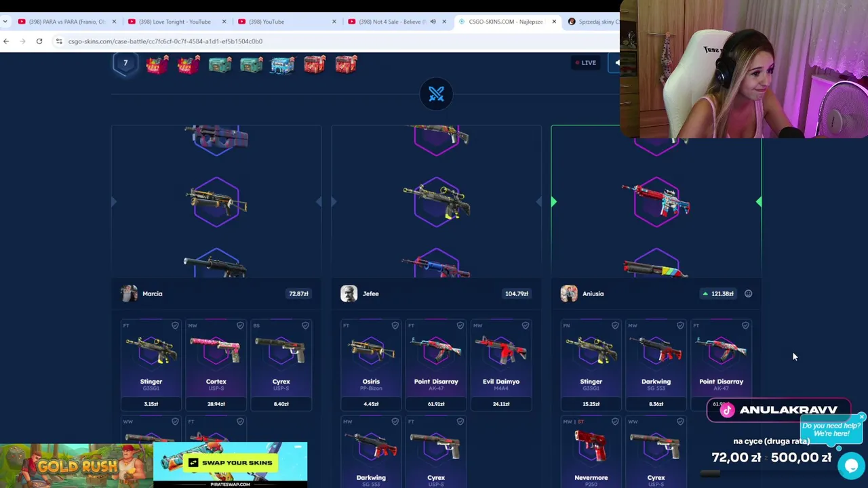Image resolution: width=868 pixels, height=488 pixels.
Task: Click shield icon on Marcia's Cyrex card
Action: tap(305, 326)
